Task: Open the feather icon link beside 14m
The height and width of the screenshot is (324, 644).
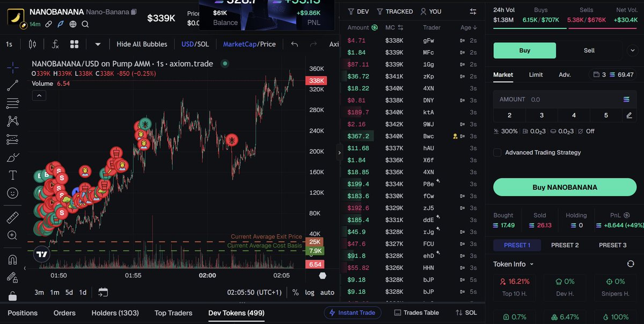Action: click(61, 24)
